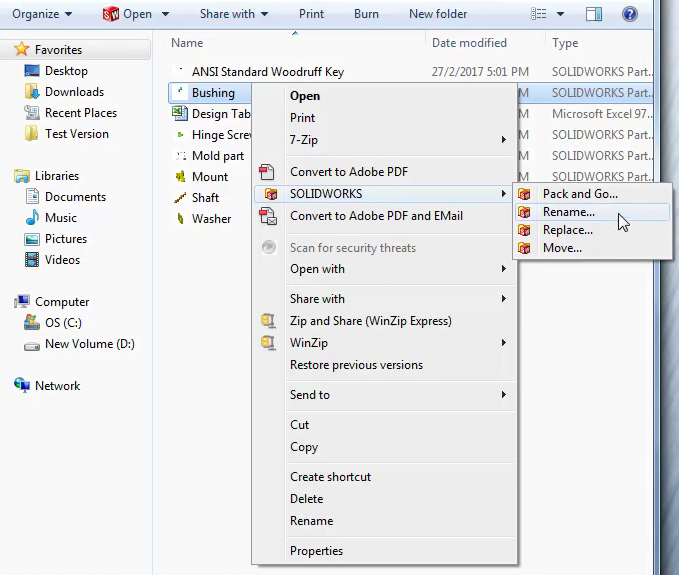Click the Design Table Excel file icon

180,113
